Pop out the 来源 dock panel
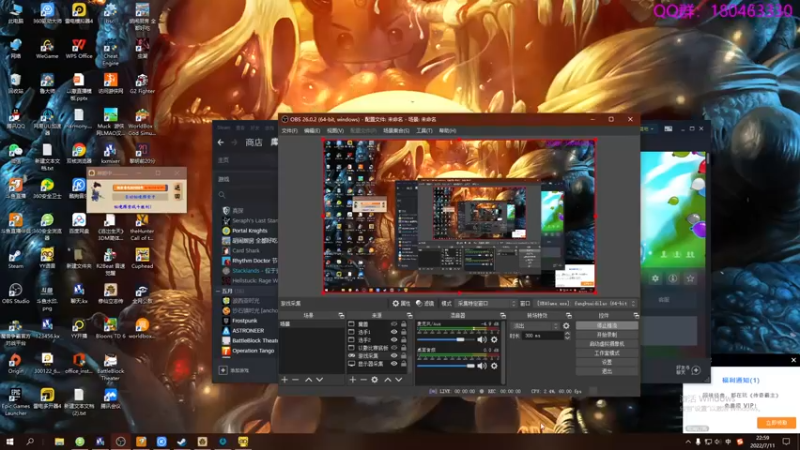This screenshot has width=800, height=450. click(x=409, y=316)
